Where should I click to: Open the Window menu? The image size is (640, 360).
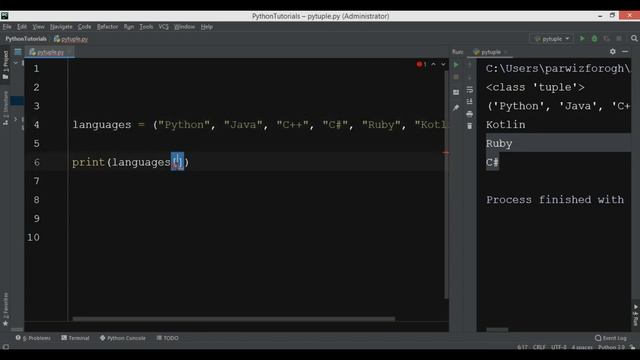click(x=184, y=27)
